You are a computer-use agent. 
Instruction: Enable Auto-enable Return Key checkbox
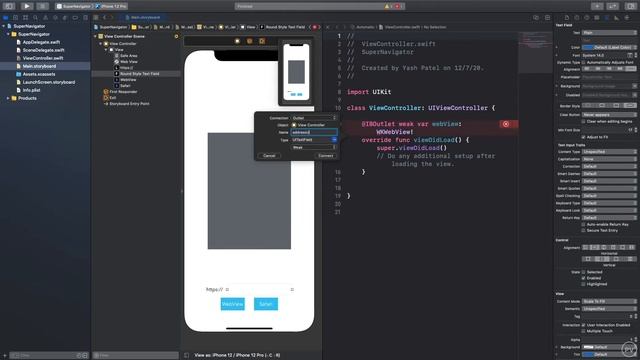click(583, 224)
